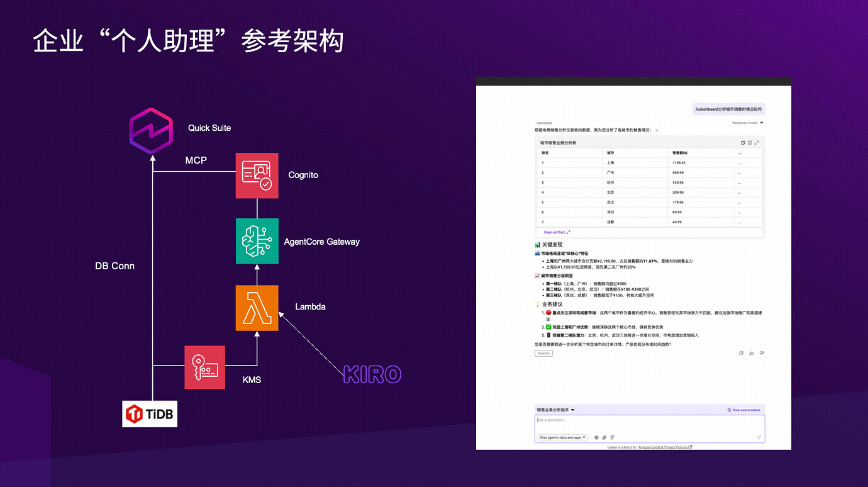This screenshot has height=487, width=868.
Task: Give the response a thumbs up
Action: 751,353
